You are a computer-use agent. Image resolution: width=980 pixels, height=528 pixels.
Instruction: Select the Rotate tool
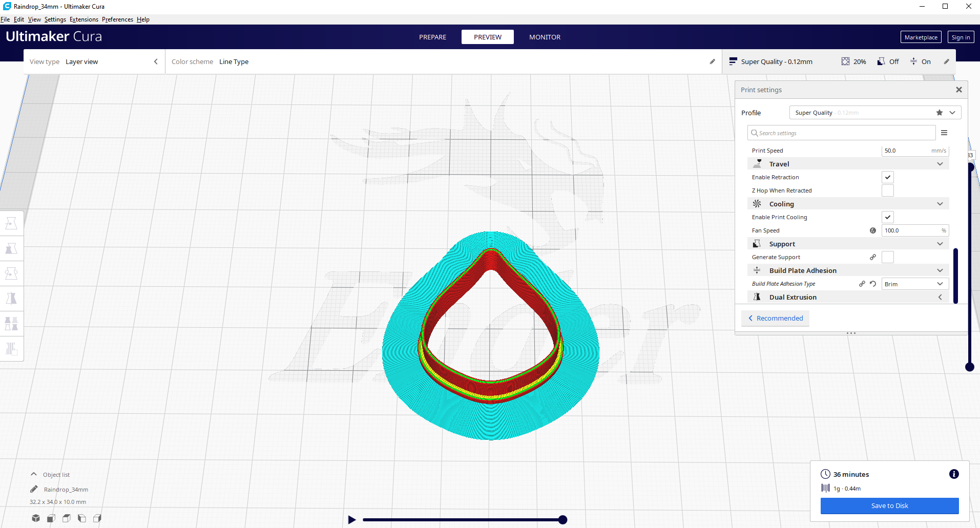[12, 273]
